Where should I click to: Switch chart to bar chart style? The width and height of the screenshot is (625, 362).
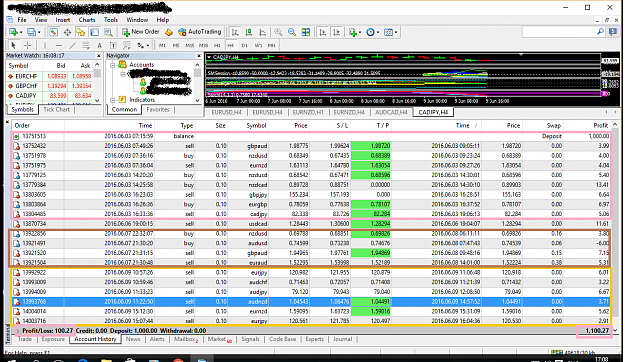click(235, 32)
